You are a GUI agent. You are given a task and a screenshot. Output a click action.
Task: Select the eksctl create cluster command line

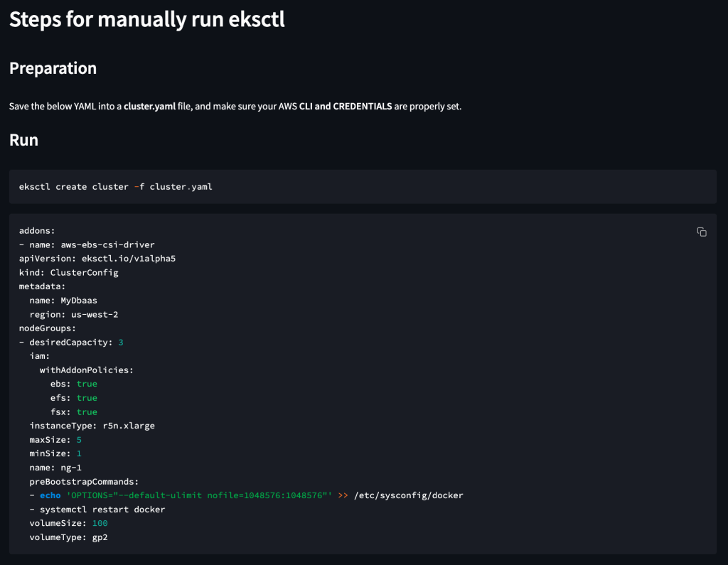[114, 186]
